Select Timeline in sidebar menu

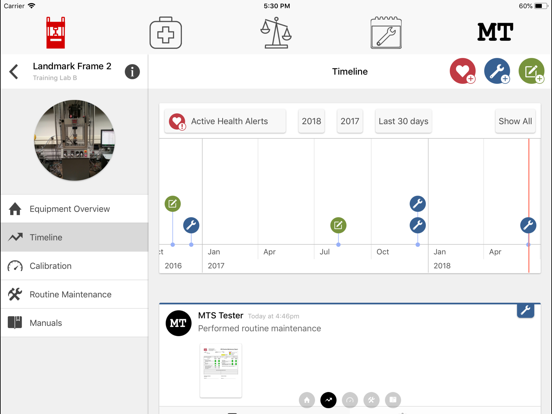point(75,237)
